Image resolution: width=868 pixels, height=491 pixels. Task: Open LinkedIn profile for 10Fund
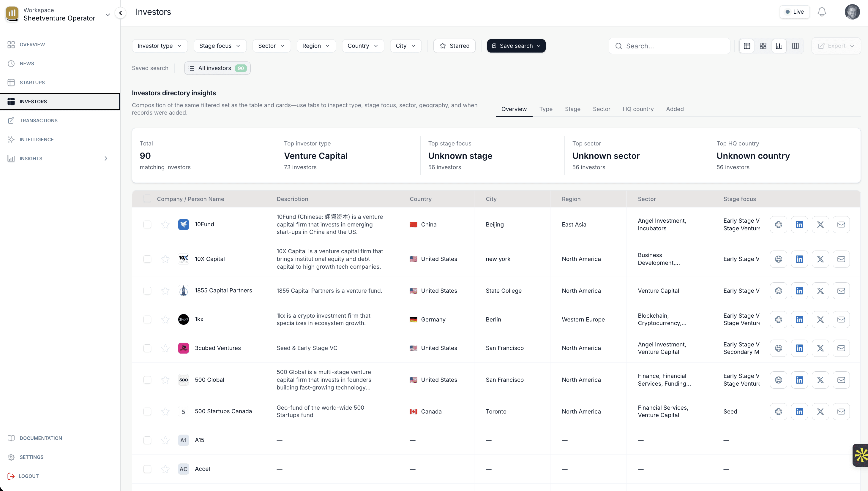(x=799, y=225)
